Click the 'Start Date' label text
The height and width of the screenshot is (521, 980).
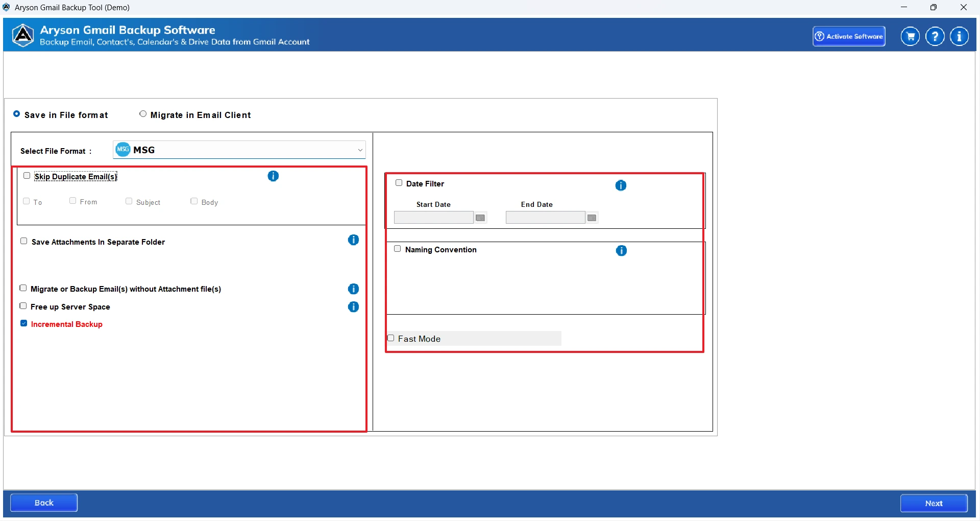pos(433,204)
